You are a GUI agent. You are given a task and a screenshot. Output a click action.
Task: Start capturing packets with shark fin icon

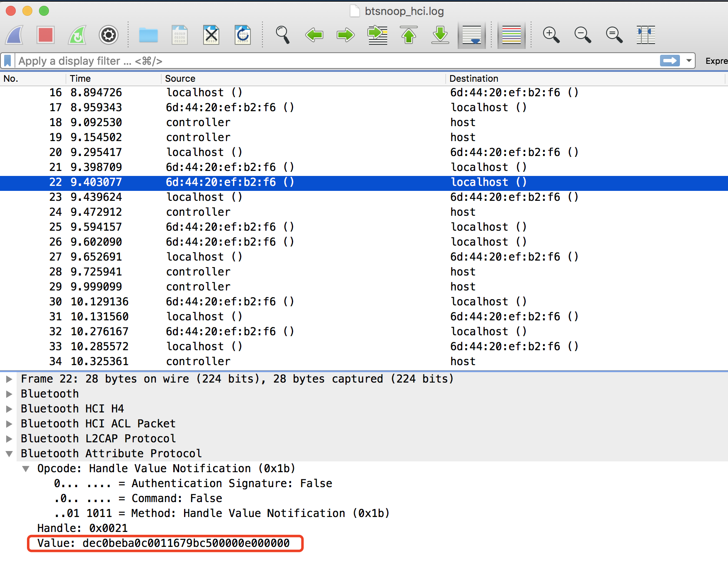(x=15, y=35)
